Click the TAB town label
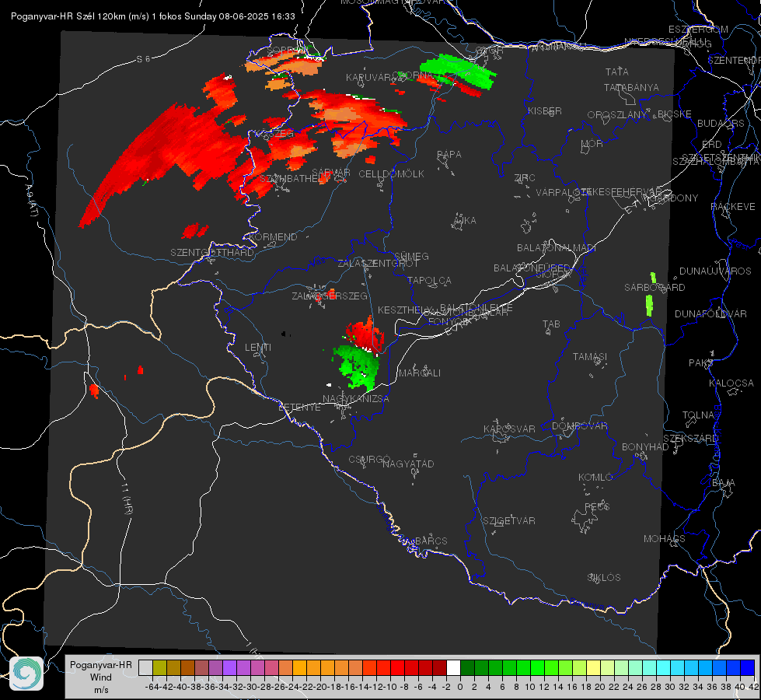This screenshot has width=761, height=700. 551,324
